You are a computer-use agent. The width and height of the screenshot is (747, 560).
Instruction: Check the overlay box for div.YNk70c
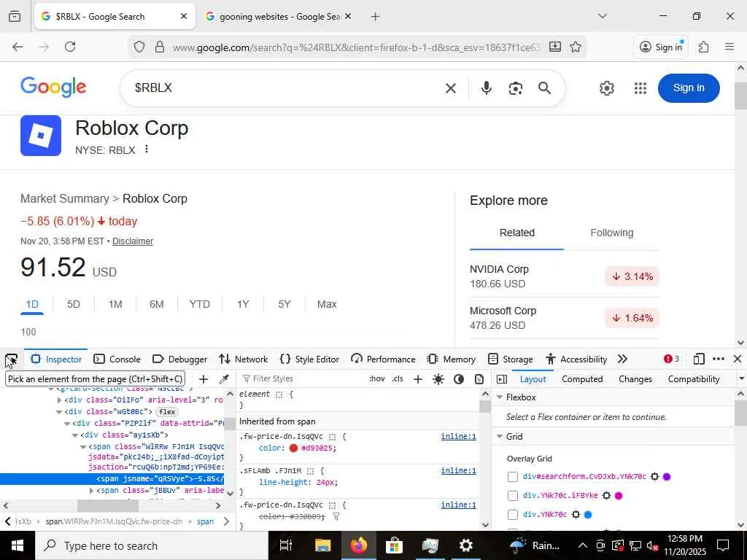pyautogui.click(x=513, y=515)
